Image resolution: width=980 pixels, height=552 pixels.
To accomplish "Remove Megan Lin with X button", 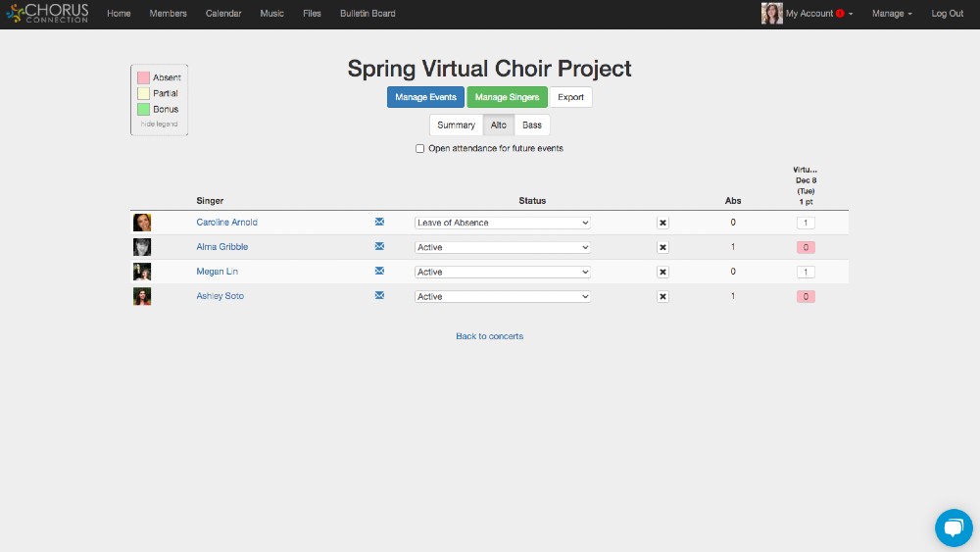I will 662,272.
